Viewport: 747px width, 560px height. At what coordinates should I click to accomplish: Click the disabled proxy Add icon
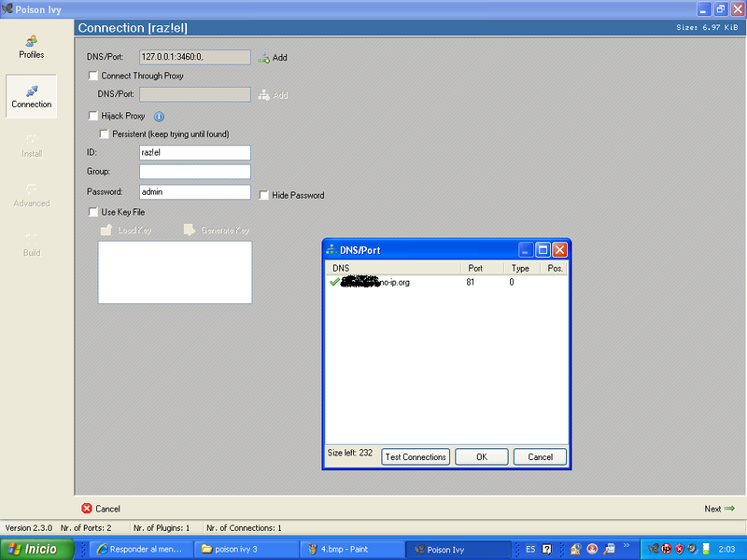(263, 95)
